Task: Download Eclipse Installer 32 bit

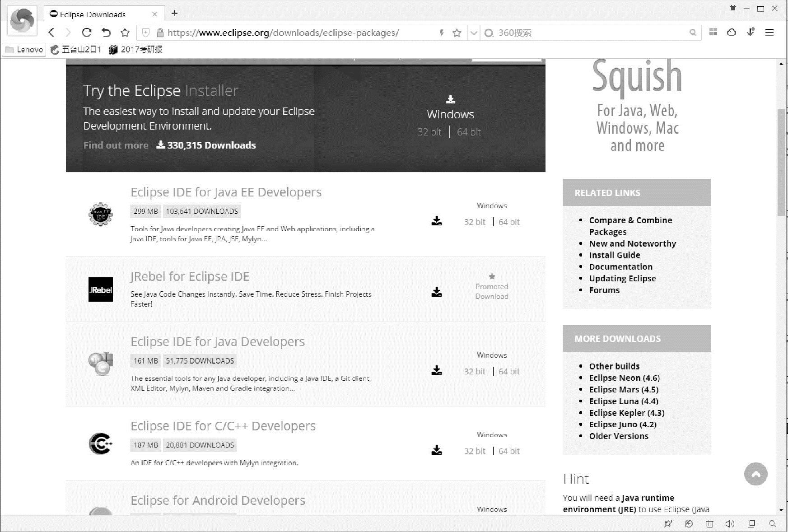Action: click(429, 132)
